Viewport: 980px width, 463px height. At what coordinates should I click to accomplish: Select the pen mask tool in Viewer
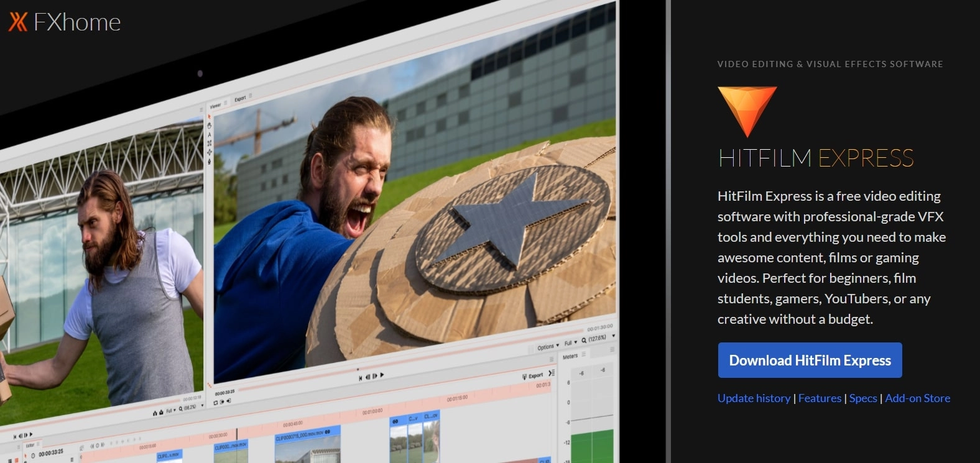coord(210,162)
